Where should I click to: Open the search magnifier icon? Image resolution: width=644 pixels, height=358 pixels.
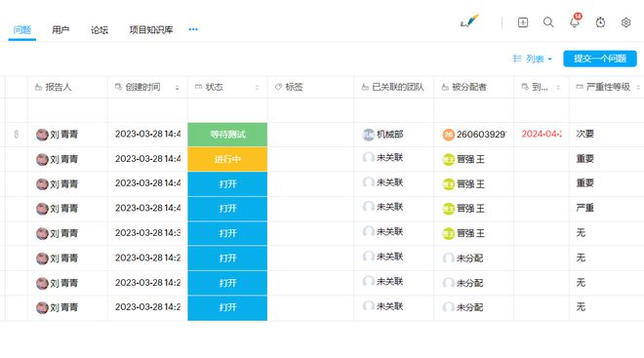click(x=548, y=22)
